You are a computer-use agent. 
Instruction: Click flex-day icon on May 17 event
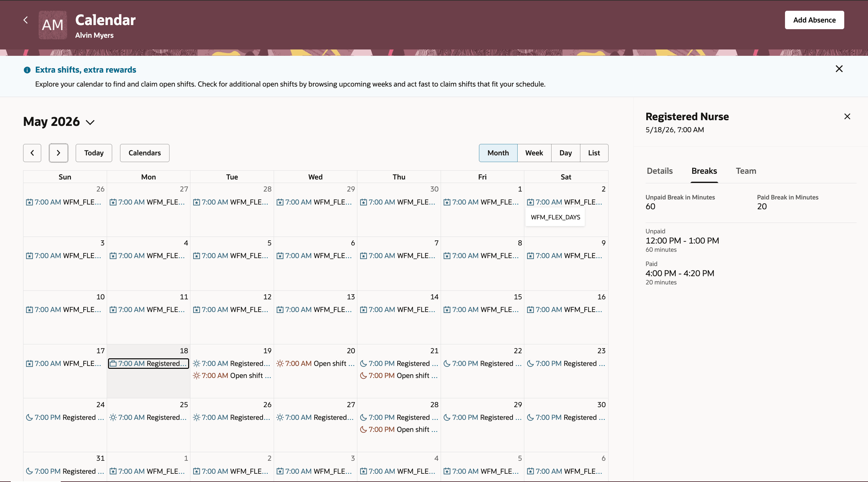(x=29, y=364)
